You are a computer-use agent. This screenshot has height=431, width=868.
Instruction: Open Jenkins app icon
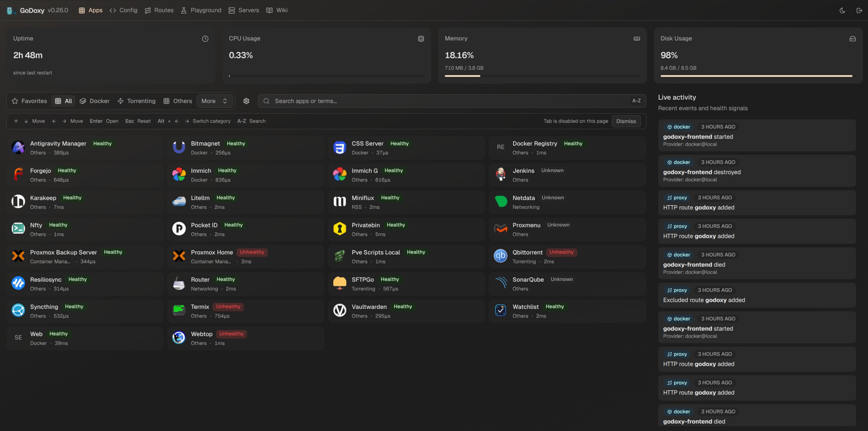tap(501, 174)
